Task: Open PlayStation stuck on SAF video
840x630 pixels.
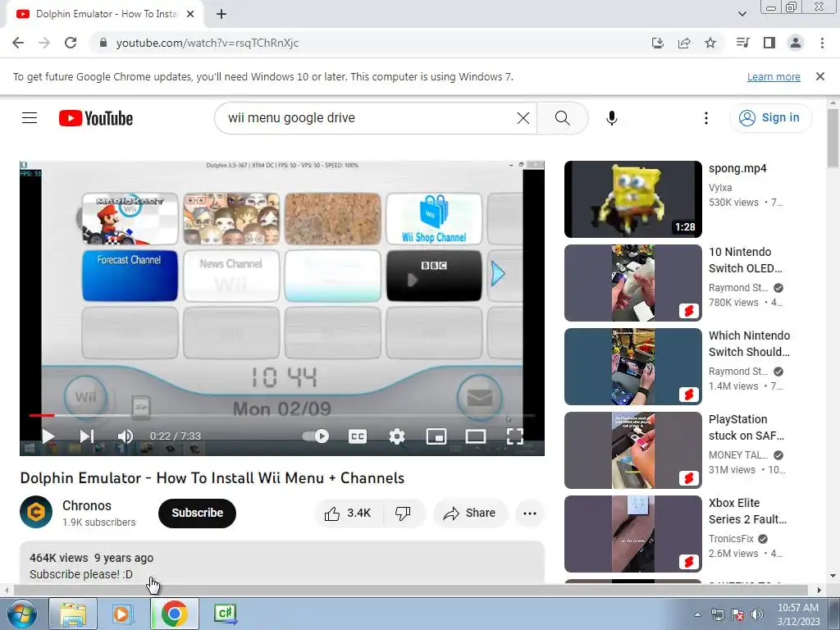Action: coord(632,450)
